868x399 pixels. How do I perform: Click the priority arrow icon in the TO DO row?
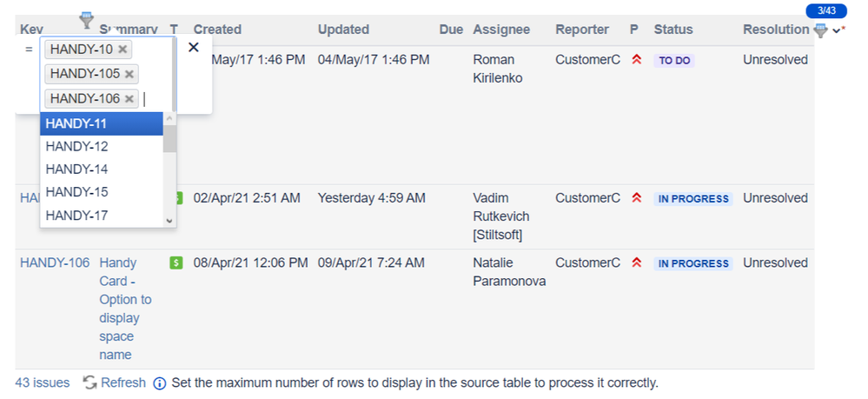pos(637,60)
